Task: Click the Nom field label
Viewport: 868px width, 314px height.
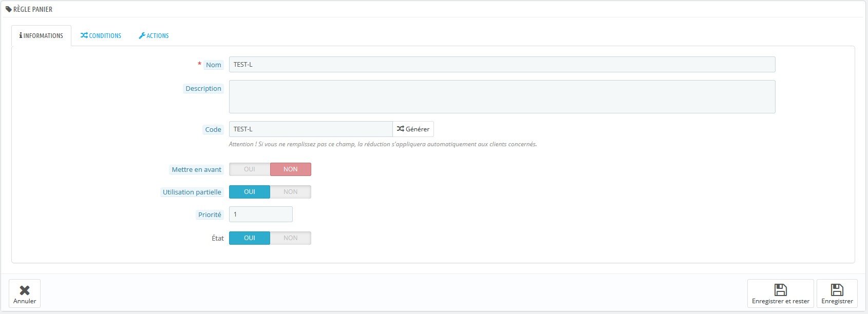Action: coord(214,65)
